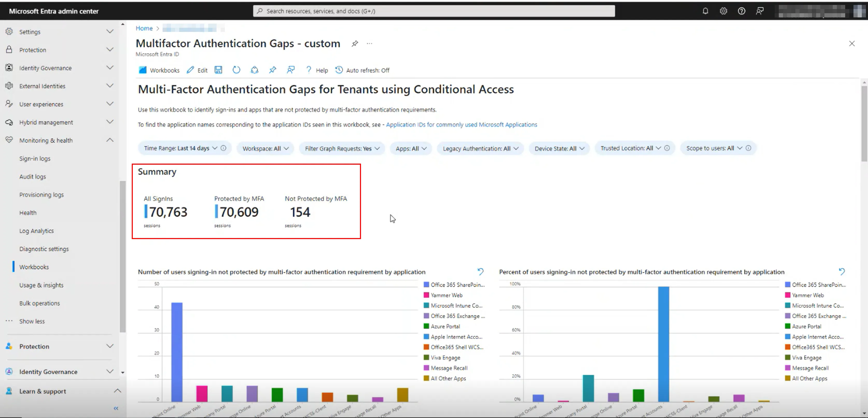Click the Learn & support person icon

pyautogui.click(x=9, y=391)
